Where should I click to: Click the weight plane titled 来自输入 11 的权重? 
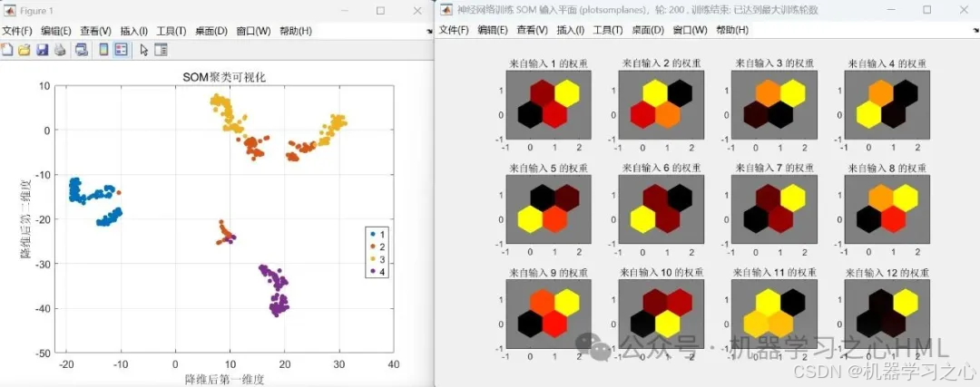774,314
